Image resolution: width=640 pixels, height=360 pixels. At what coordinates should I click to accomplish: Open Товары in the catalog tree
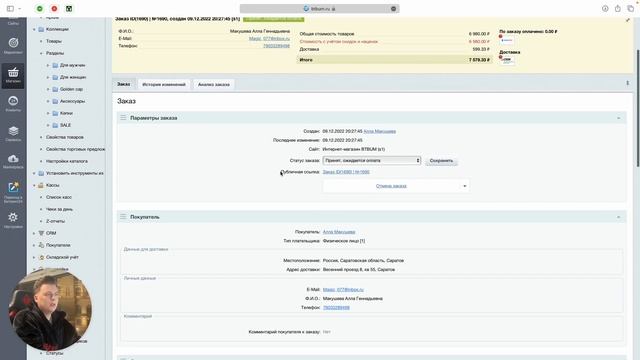[x=54, y=41]
